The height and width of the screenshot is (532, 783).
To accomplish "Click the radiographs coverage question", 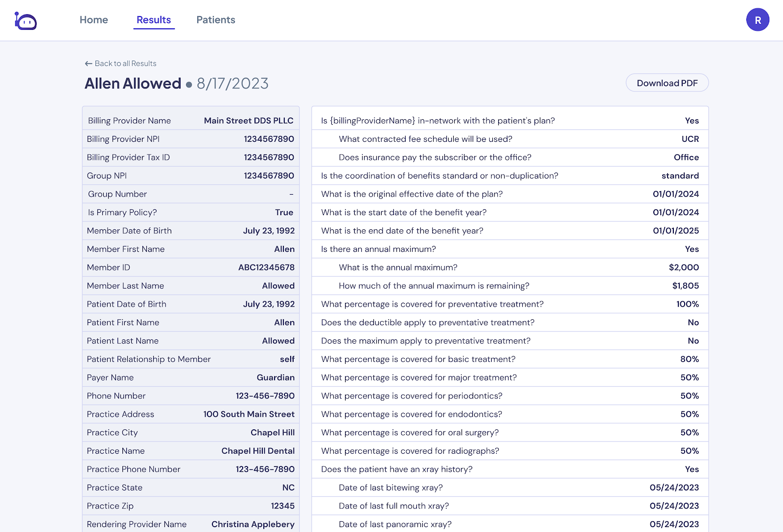I will pyautogui.click(x=410, y=451).
